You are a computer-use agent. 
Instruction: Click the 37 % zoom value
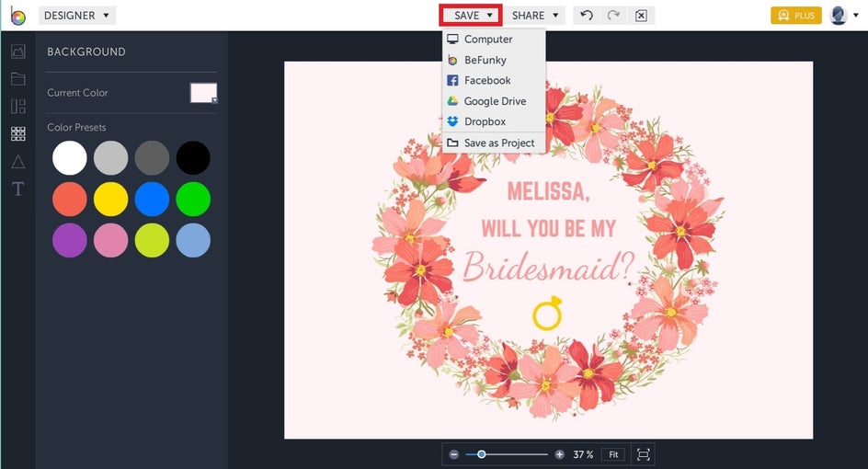[583, 454]
